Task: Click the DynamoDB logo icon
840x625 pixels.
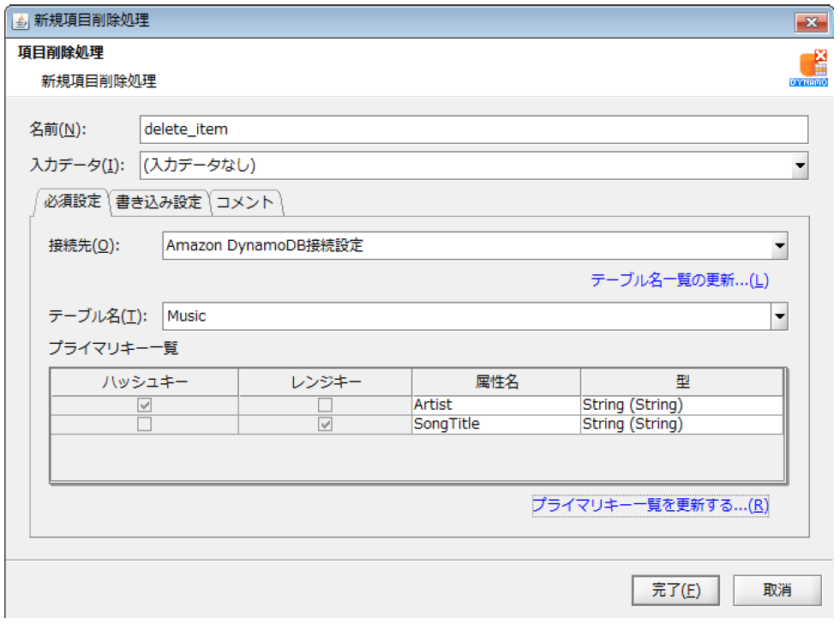Action: [x=807, y=68]
